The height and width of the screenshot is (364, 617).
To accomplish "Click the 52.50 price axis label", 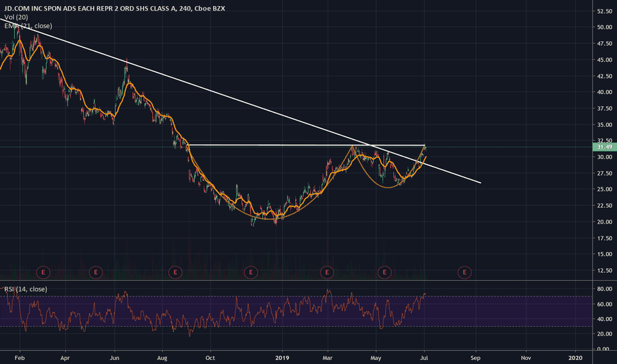I will click(x=604, y=11).
